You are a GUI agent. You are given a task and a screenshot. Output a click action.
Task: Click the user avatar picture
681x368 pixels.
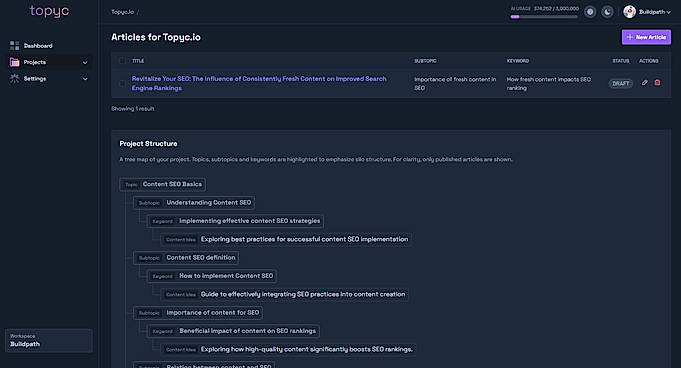629,12
